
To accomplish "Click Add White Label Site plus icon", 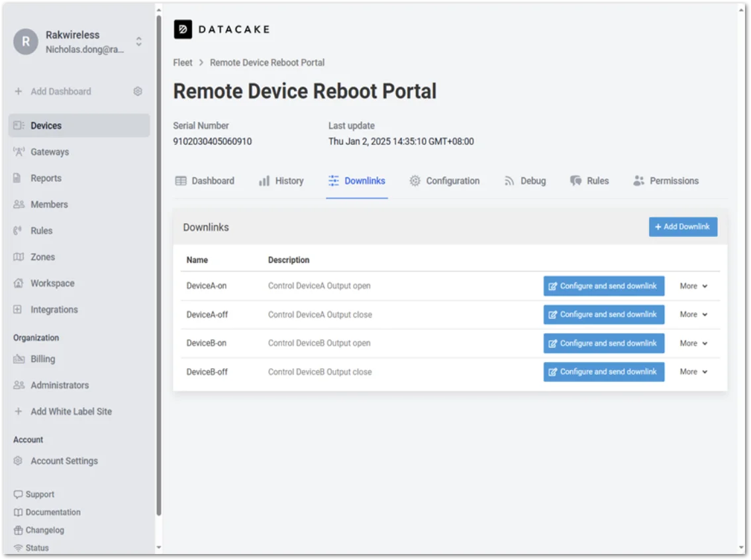I will 18,412.
